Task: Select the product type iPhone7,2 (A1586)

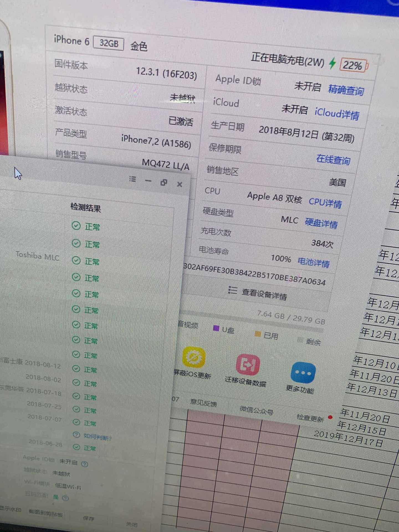Action: click(156, 142)
